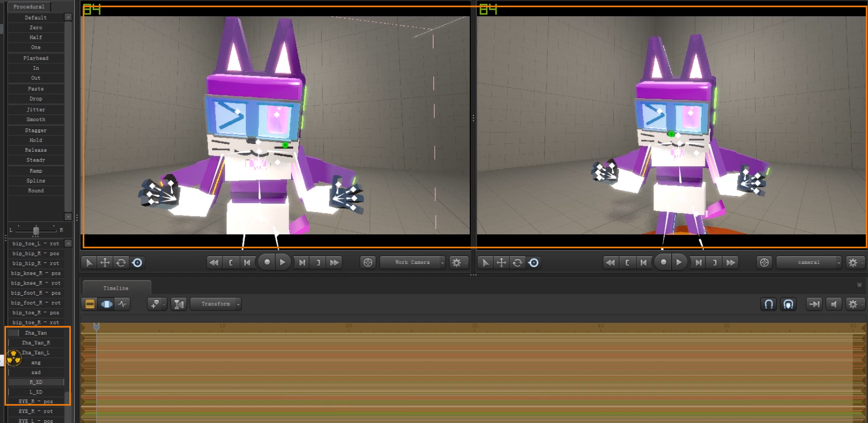Jump to last frame in camera1 viewport

coord(731,262)
